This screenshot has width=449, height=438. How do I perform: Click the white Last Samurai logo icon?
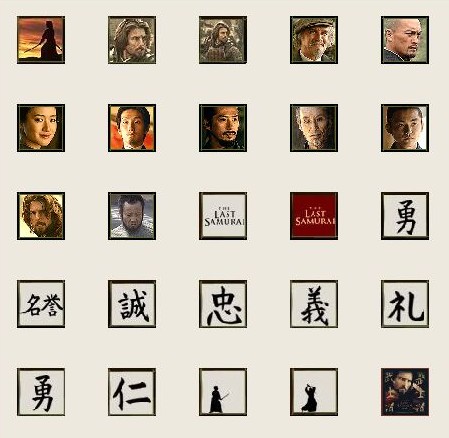[x=223, y=216]
